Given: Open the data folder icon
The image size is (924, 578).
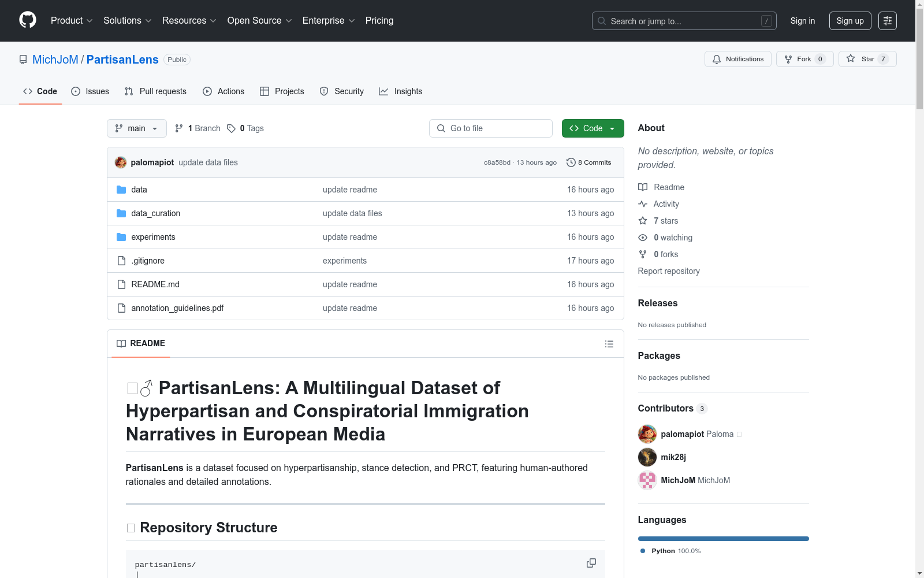Looking at the screenshot, I should [121, 190].
